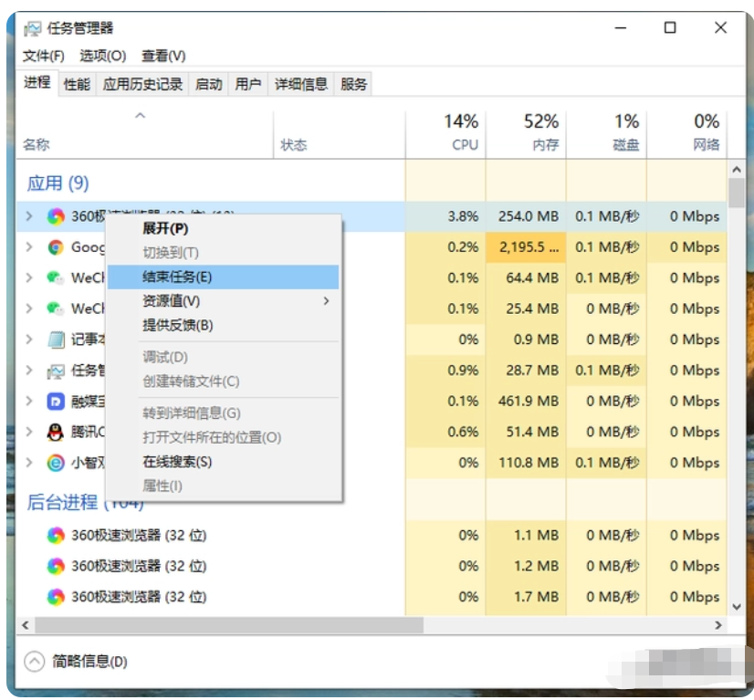Click the Task Manager icon in title bar
This screenshot has width=754, height=700.
point(32,28)
